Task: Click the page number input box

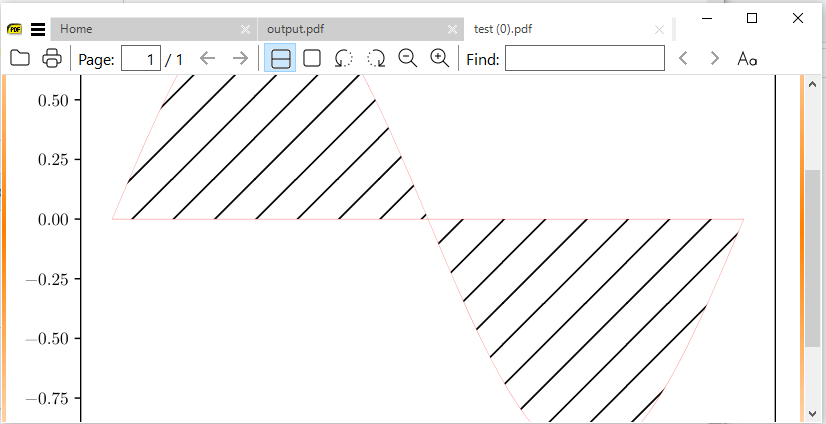Action: coord(141,58)
